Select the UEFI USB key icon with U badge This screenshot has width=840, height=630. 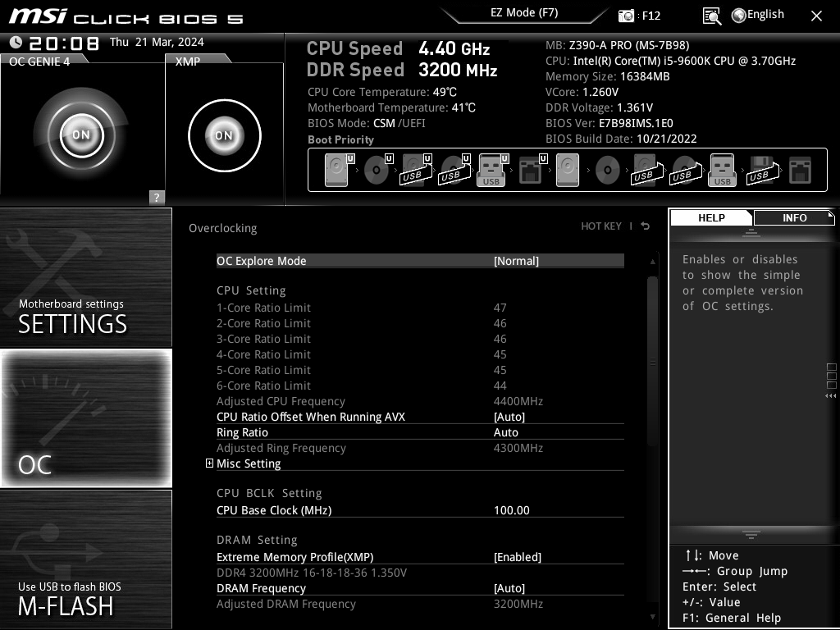point(492,170)
